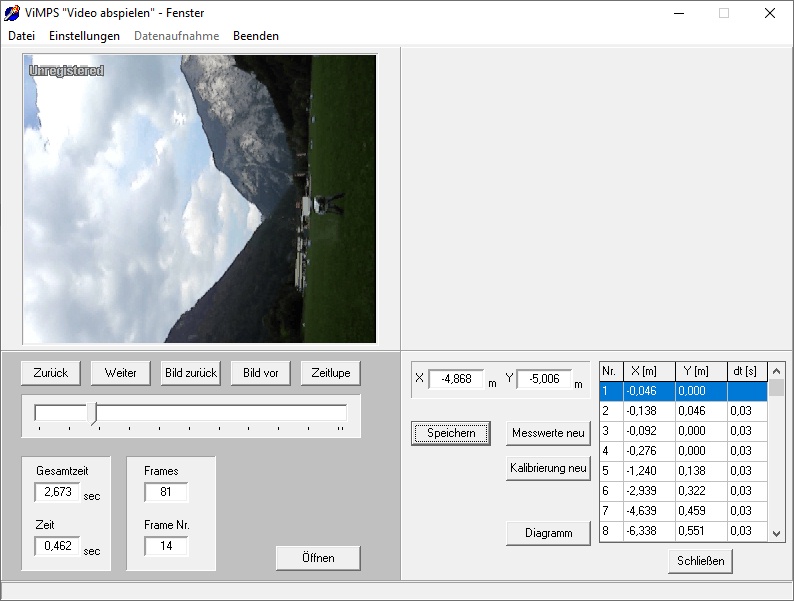Select table row Nr. 4

683,451
